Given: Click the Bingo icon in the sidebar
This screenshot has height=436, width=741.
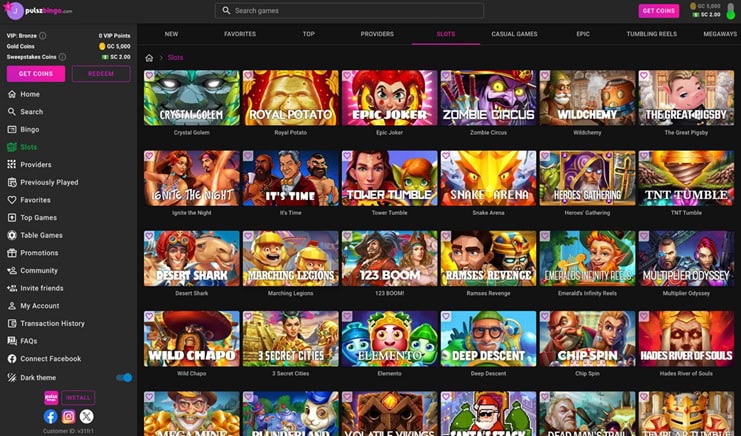Looking at the screenshot, I should click(x=12, y=129).
